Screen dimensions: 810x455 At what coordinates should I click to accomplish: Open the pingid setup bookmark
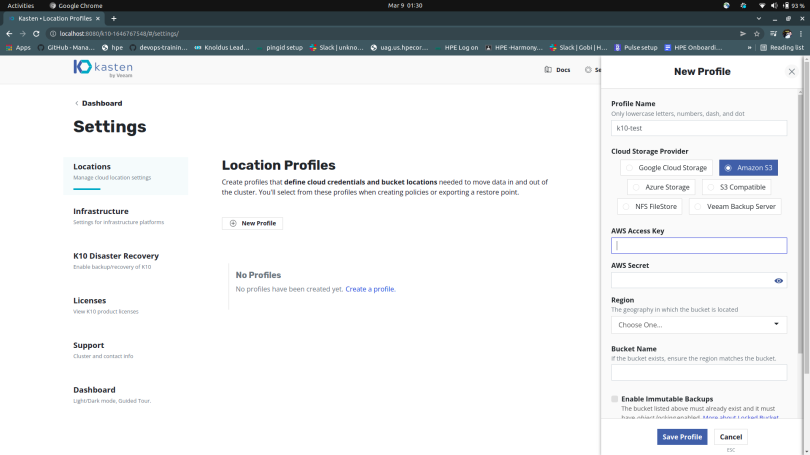pos(279,48)
